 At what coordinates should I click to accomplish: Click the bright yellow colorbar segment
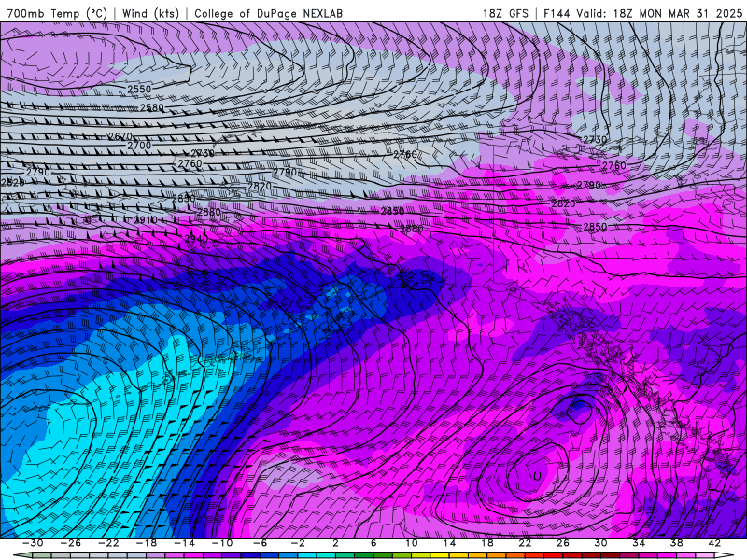coord(440,555)
